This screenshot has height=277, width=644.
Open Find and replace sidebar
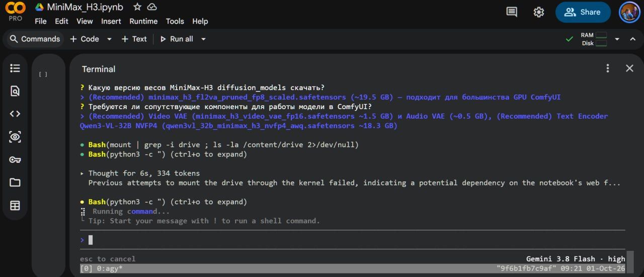point(15,91)
